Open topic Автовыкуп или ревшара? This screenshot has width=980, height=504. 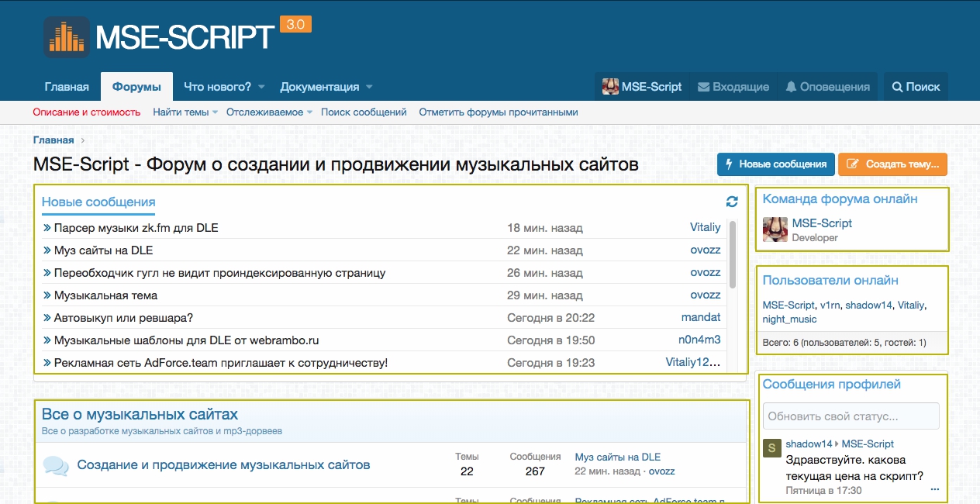(123, 318)
